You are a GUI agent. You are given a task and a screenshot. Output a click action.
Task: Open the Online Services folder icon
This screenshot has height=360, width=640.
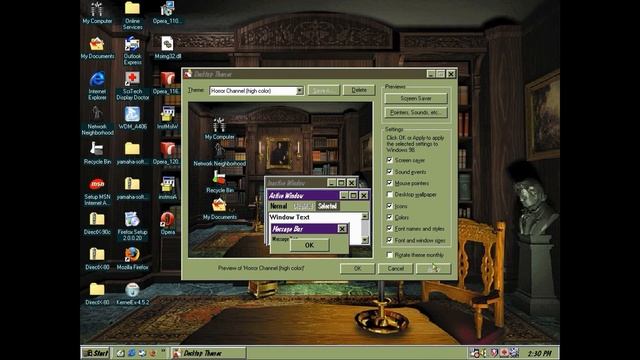(132, 16)
